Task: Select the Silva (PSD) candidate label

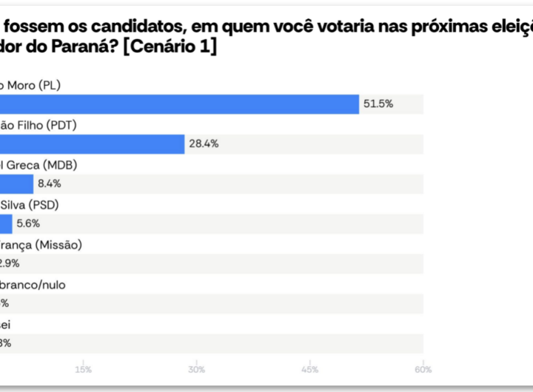Action: coord(30,205)
